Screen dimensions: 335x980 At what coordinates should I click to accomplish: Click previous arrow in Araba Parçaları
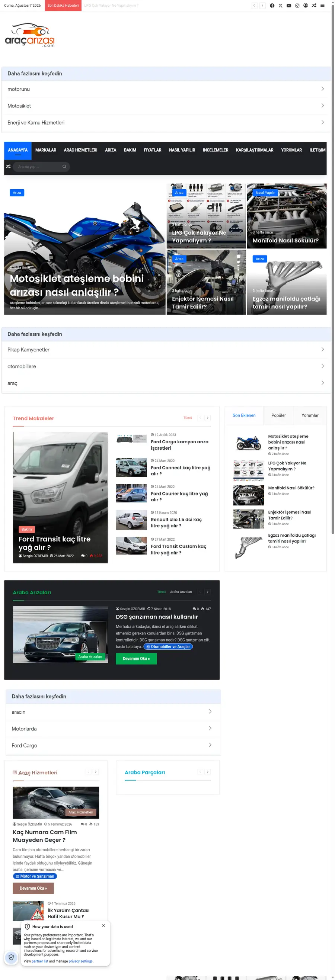(x=200, y=772)
